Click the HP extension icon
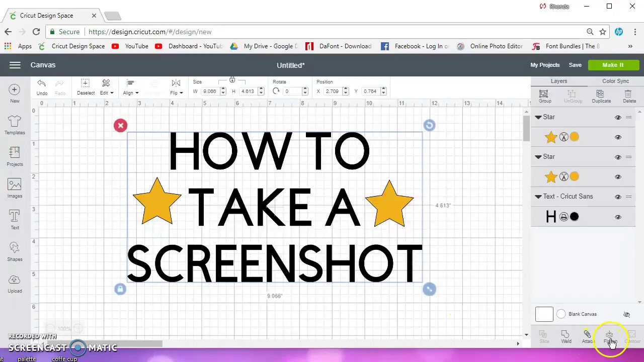This screenshot has height=362, width=644. point(619,32)
